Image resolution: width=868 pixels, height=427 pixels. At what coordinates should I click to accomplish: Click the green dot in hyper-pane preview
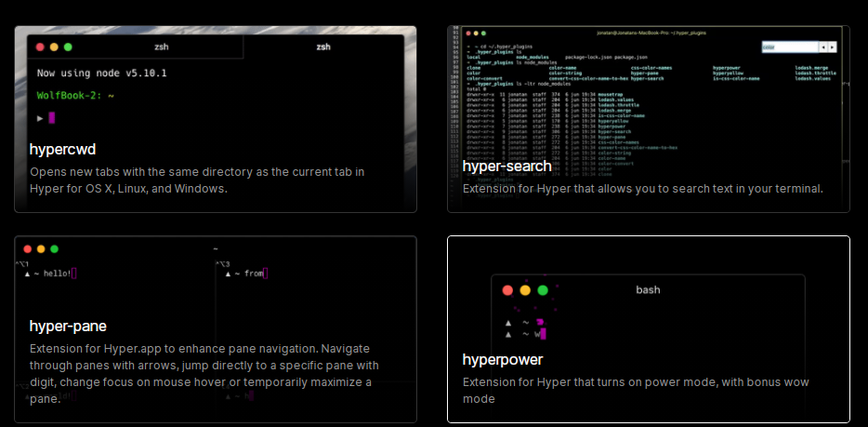54,249
